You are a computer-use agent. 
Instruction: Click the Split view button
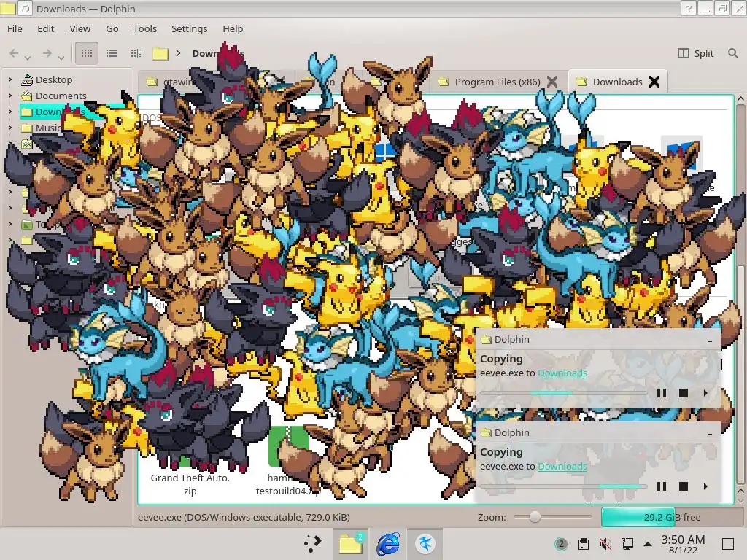695,53
